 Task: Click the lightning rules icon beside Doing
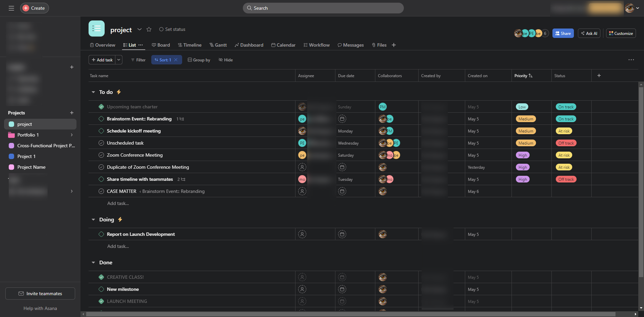pyautogui.click(x=120, y=219)
